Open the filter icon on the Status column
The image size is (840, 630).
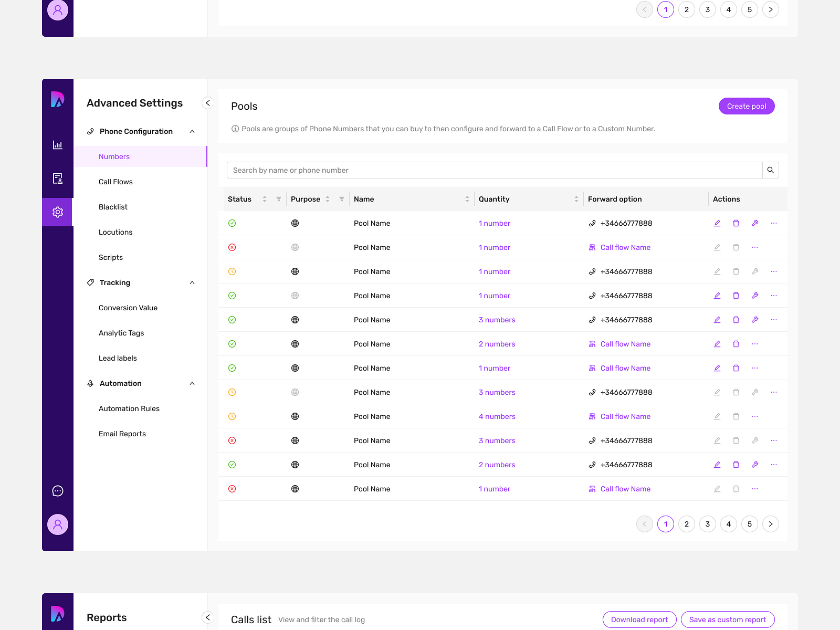click(x=278, y=199)
